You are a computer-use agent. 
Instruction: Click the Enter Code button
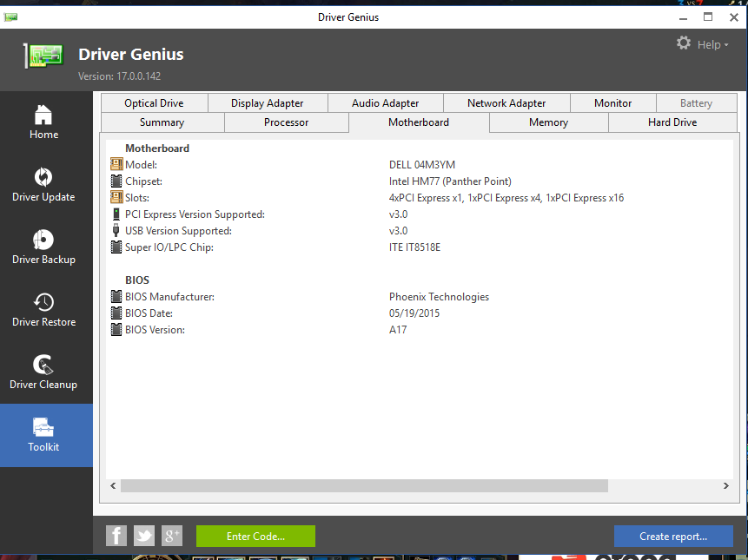tap(255, 537)
